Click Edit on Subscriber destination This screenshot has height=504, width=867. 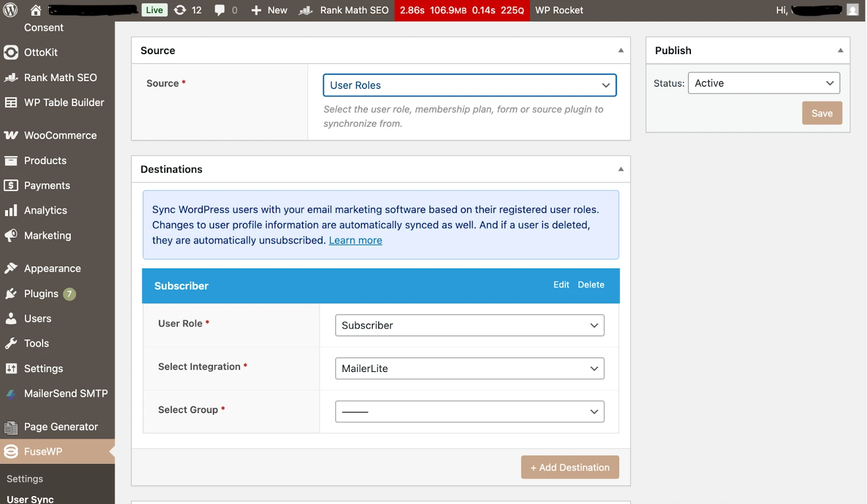pos(561,285)
